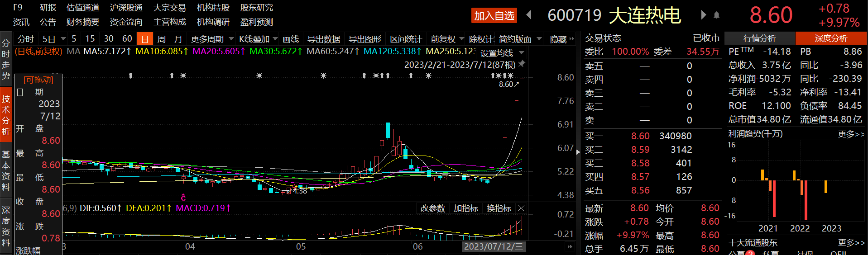Click MA120:5.338 cyan average label

pos(393,52)
